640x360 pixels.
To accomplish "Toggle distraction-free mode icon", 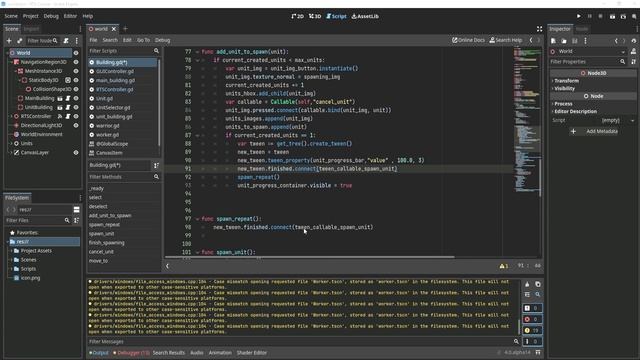I will [540, 29].
